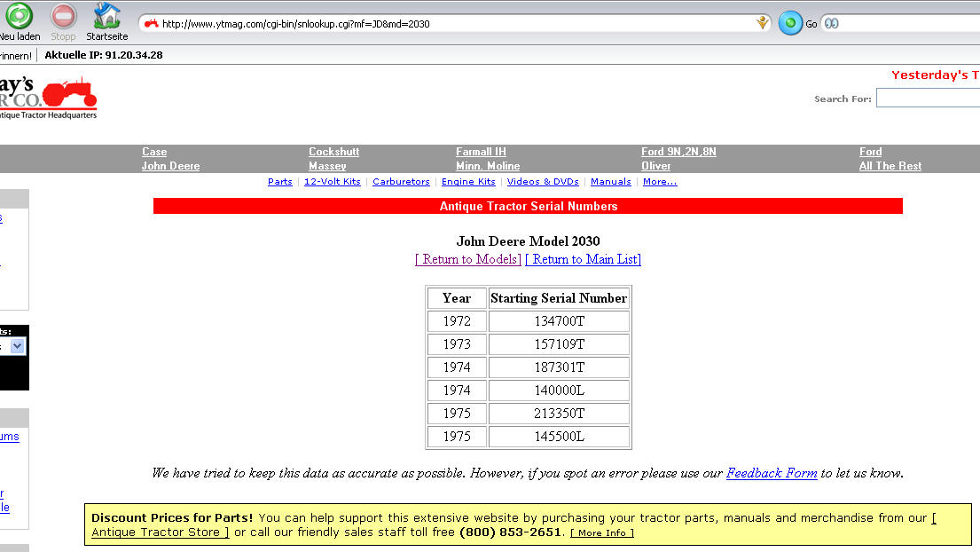Go to Startseite via the house icon
Image resolution: width=980 pixels, height=552 pixels.
click(x=106, y=16)
